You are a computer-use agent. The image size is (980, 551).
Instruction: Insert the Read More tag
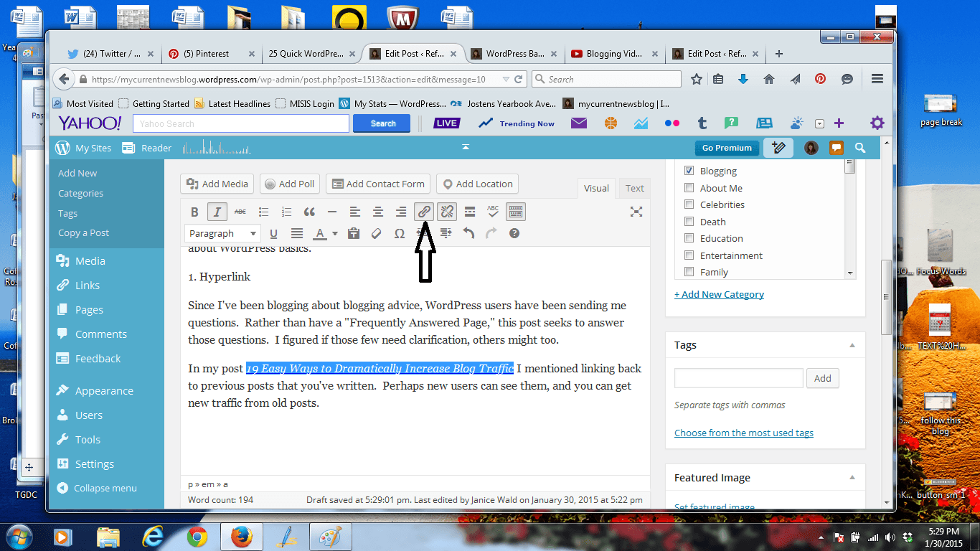(x=470, y=211)
